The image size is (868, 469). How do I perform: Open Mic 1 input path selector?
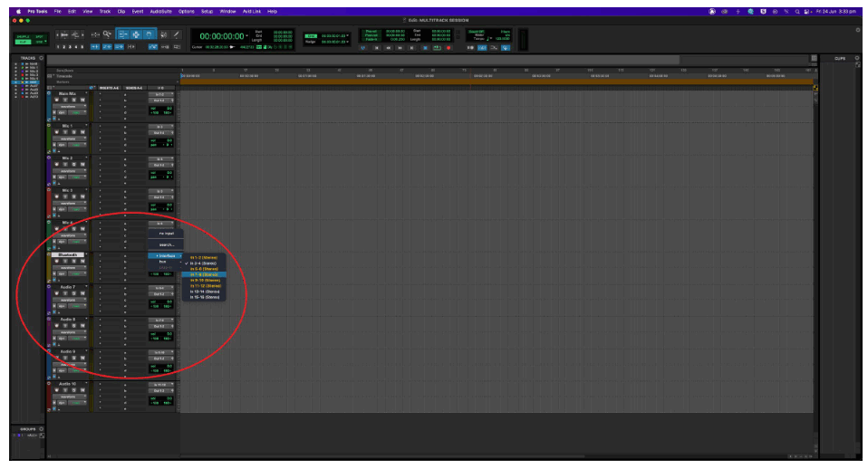[161, 127]
